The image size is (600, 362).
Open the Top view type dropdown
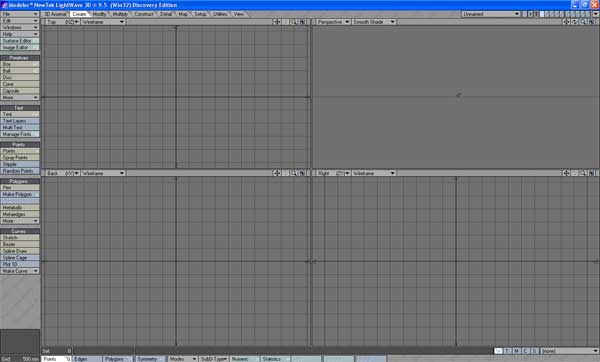point(63,22)
